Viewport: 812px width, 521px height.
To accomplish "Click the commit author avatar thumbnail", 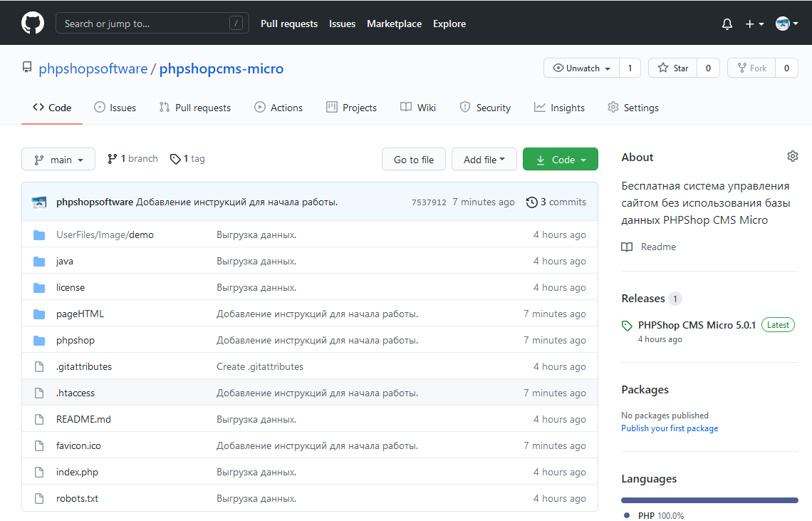I will (39, 202).
